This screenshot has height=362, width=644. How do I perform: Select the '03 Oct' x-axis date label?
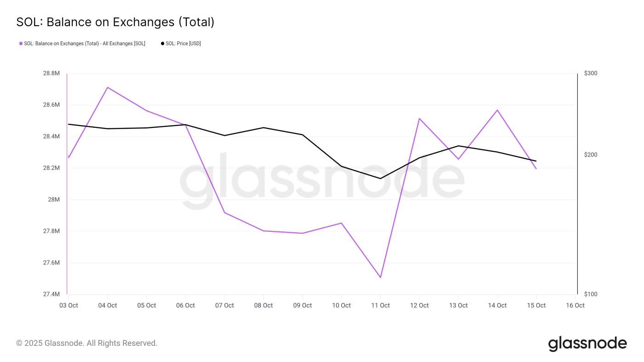pos(69,305)
